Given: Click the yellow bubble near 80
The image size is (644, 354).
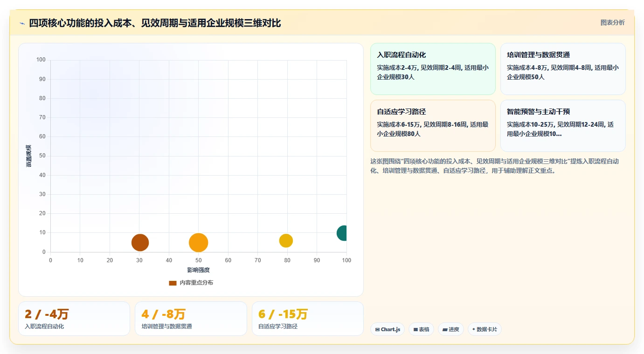Looking at the screenshot, I should 286,241.
